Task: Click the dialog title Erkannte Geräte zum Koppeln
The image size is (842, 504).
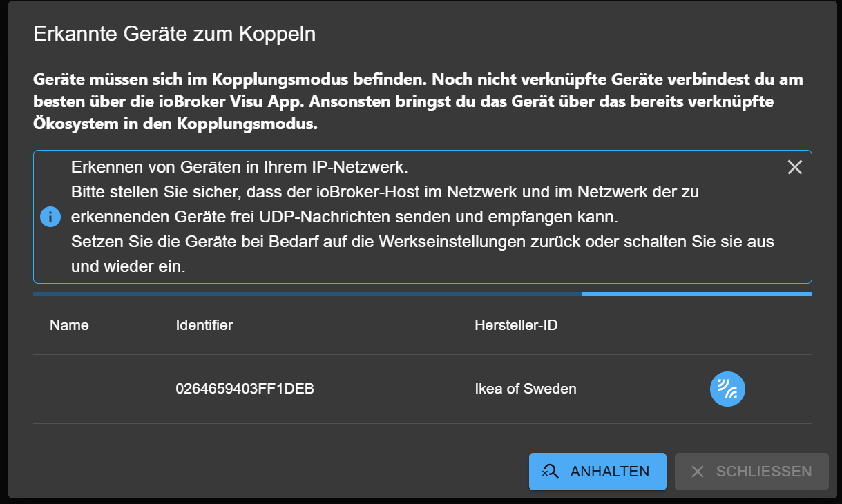Action: [x=174, y=34]
